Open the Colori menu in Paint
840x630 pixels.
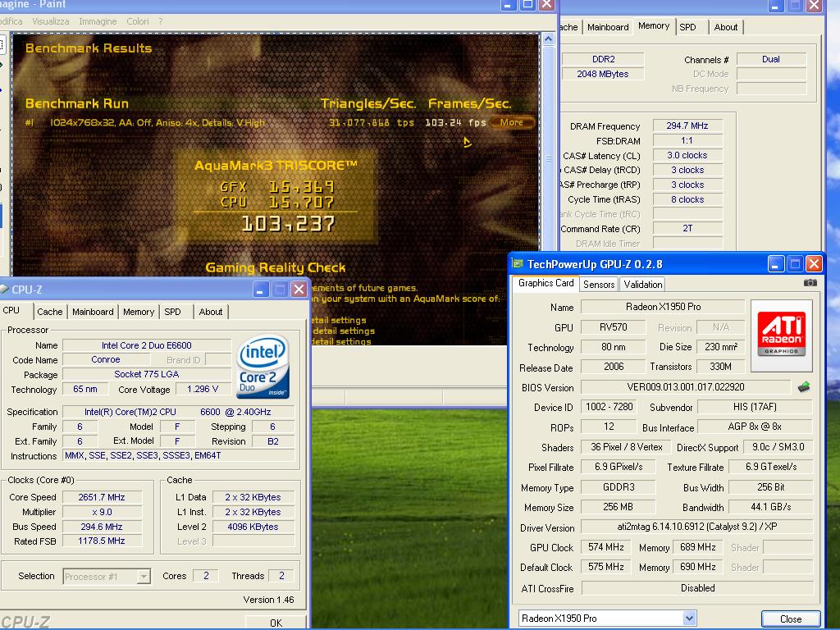click(x=138, y=21)
